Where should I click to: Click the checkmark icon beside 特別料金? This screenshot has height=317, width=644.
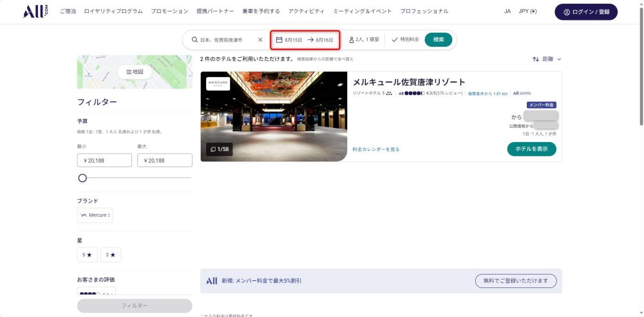click(395, 40)
